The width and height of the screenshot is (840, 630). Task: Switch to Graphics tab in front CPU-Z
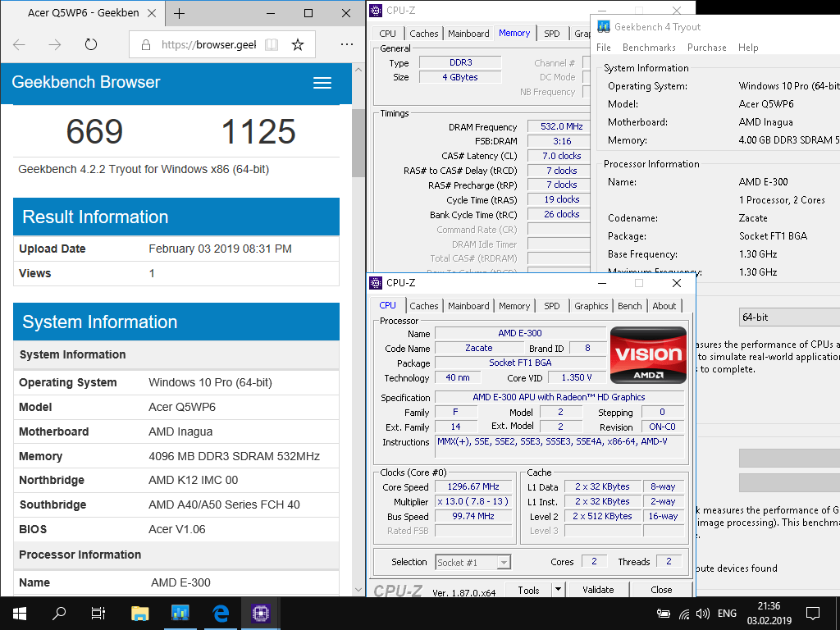(x=591, y=306)
